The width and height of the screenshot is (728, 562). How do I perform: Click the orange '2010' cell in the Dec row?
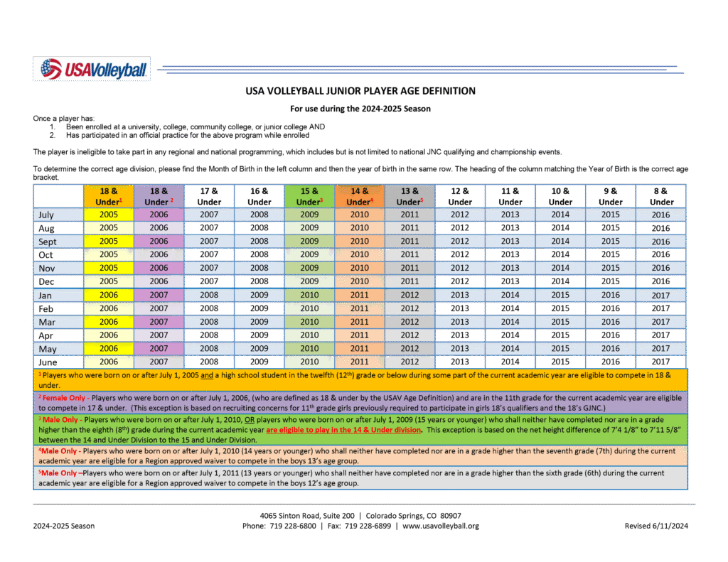tap(359, 281)
